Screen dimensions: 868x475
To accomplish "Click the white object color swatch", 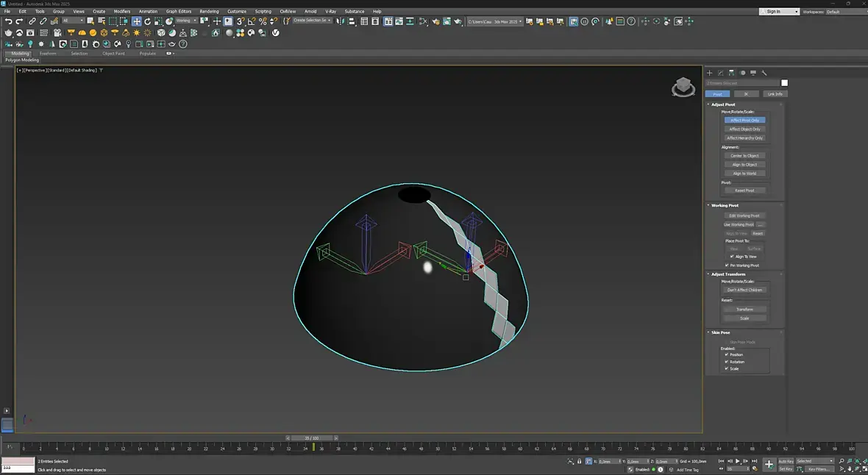I will (784, 83).
